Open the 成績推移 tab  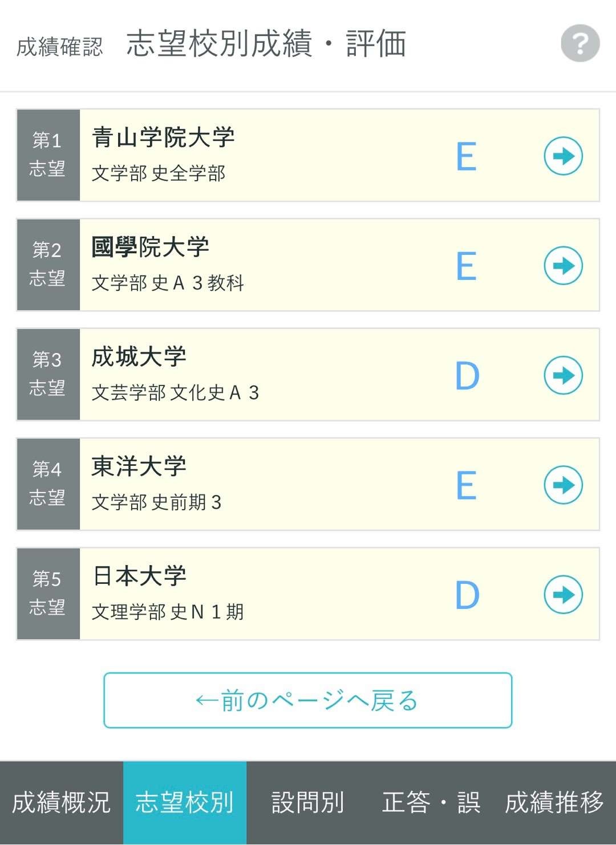(554, 803)
